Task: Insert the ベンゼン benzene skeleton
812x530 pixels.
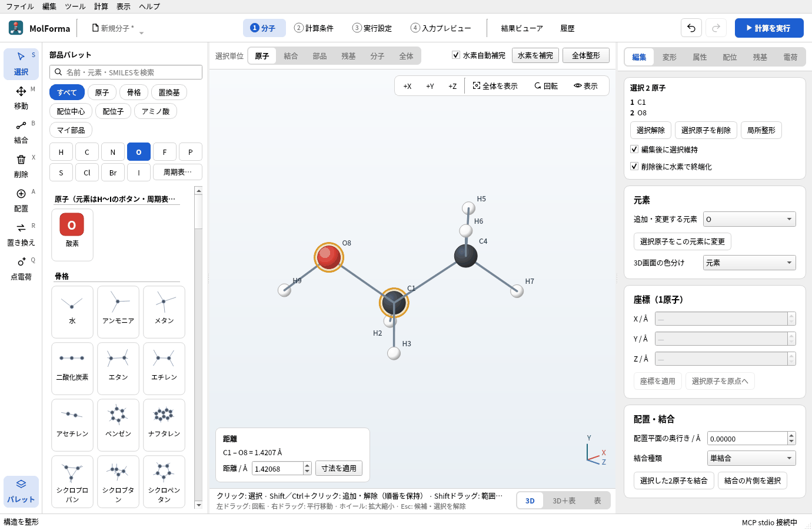Action: click(118, 425)
